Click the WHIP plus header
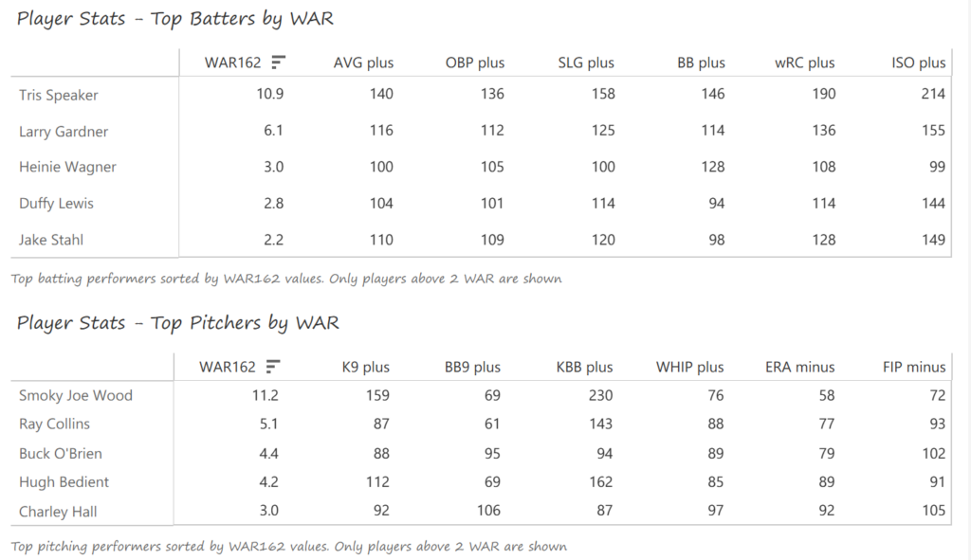 tap(689, 368)
